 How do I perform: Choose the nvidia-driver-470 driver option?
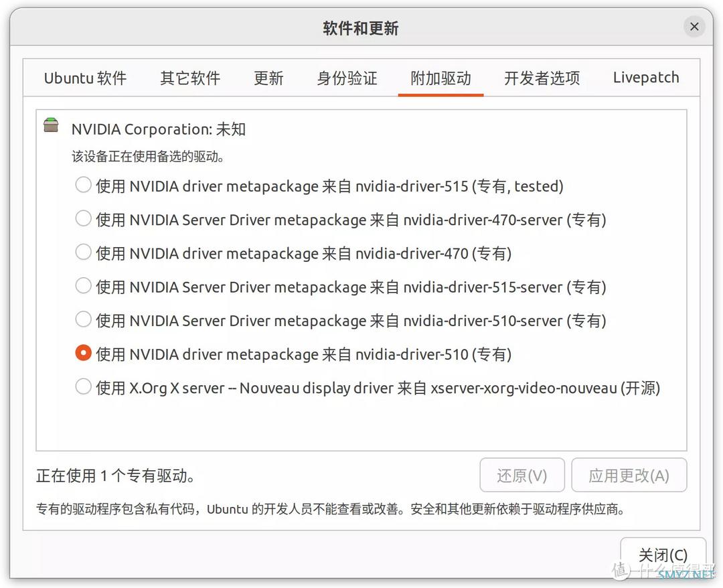[x=83, y=252]
